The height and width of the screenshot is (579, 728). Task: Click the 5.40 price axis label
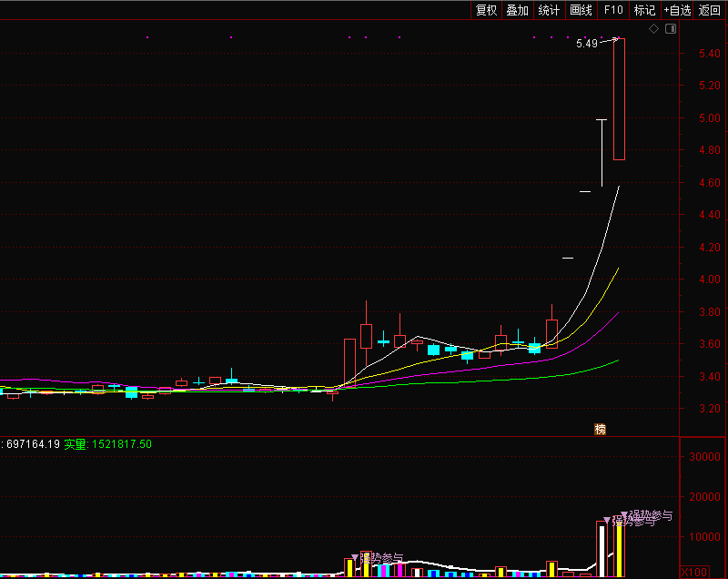710,54
